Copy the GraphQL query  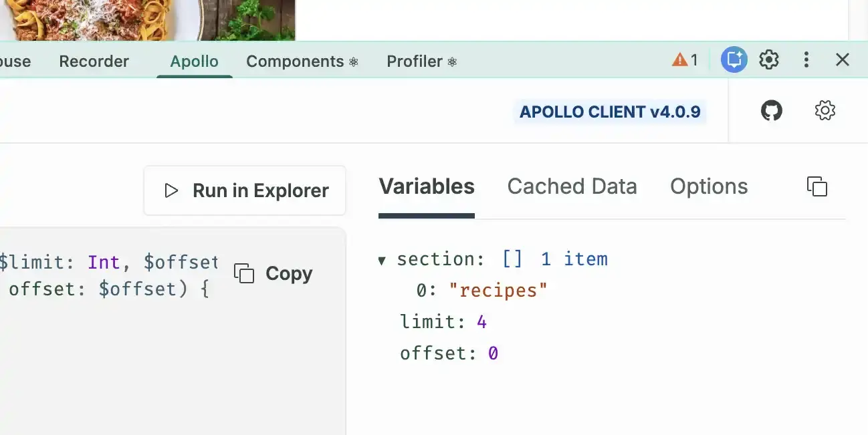tap(273, 273)
